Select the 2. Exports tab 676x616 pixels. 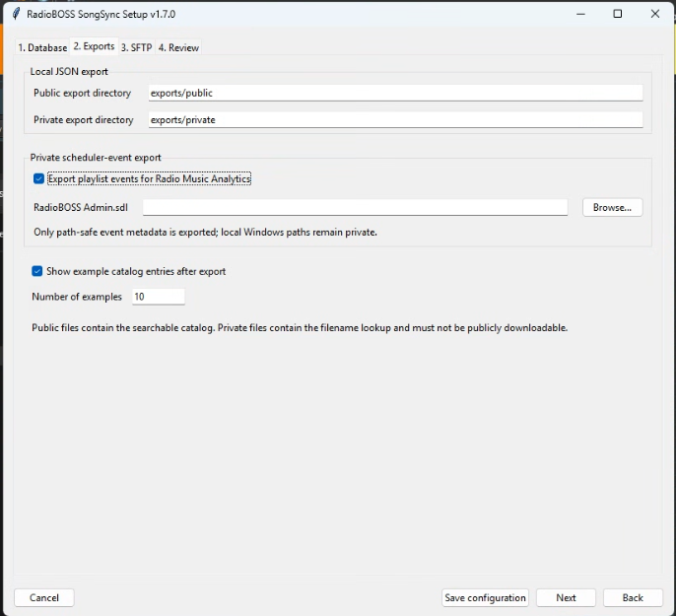coord(94,46)
